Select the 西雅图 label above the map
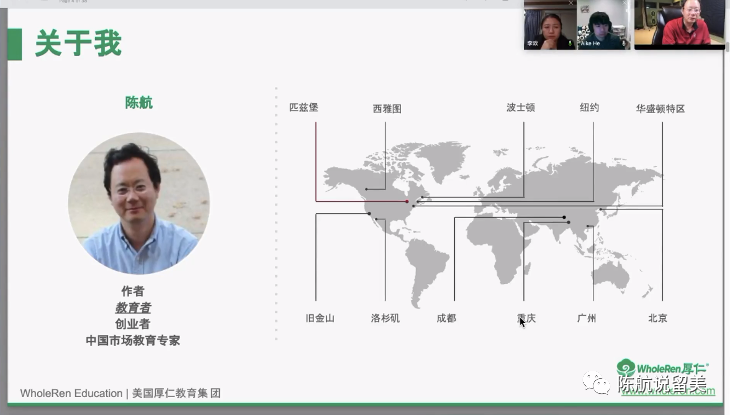The width and height of the screenshot is (730, 416). [387, 108]
